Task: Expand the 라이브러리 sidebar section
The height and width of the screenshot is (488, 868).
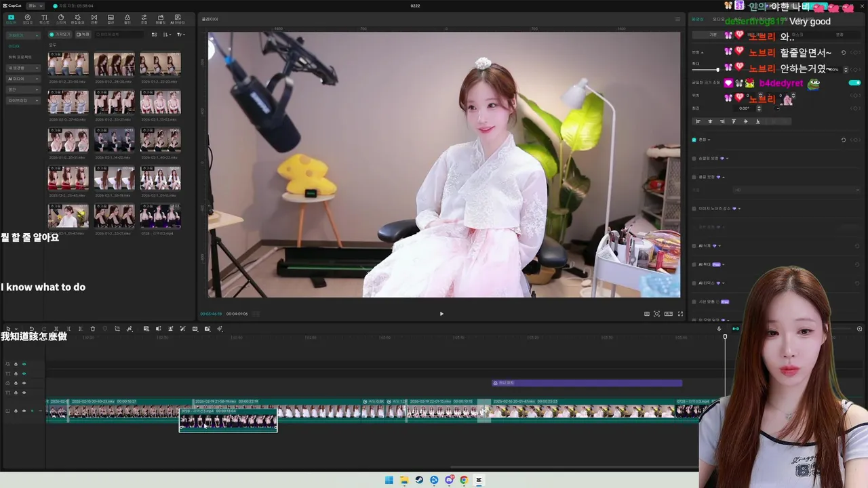Action: [23, 100]
